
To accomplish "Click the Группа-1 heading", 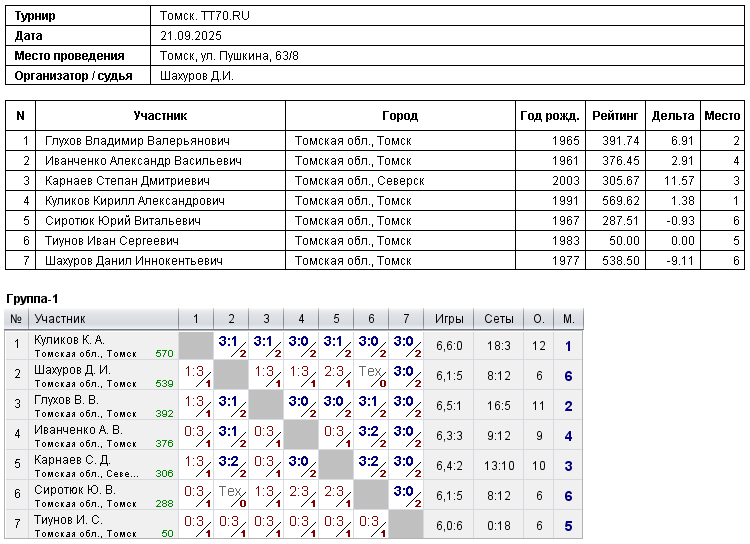I will pyautogui.click(x=33, y=299).
